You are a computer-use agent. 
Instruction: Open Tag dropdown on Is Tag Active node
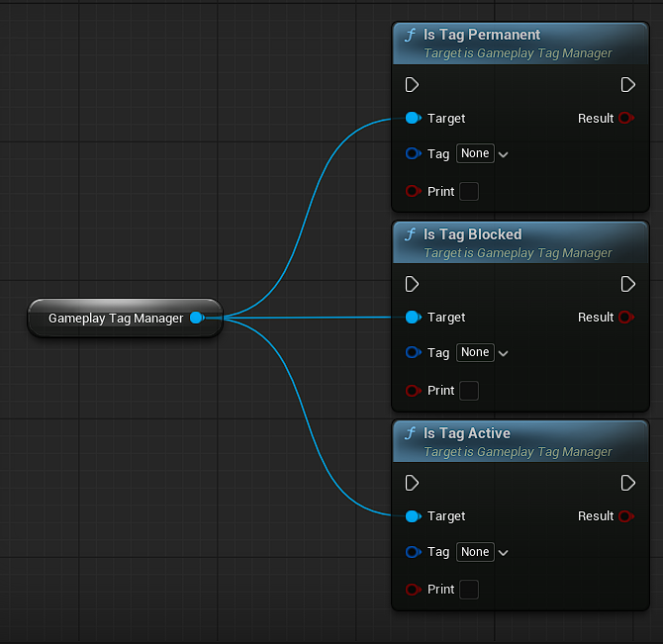pos(483,552)
